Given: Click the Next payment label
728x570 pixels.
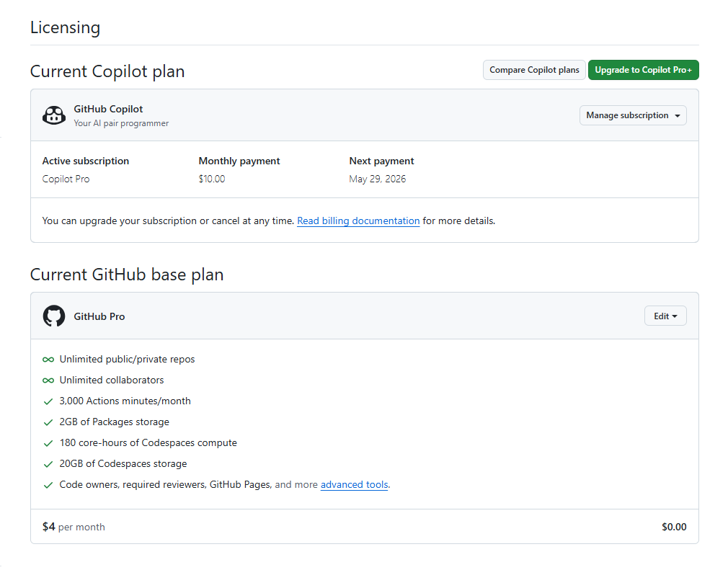Looking at the screenshot, I should (381, 161).
